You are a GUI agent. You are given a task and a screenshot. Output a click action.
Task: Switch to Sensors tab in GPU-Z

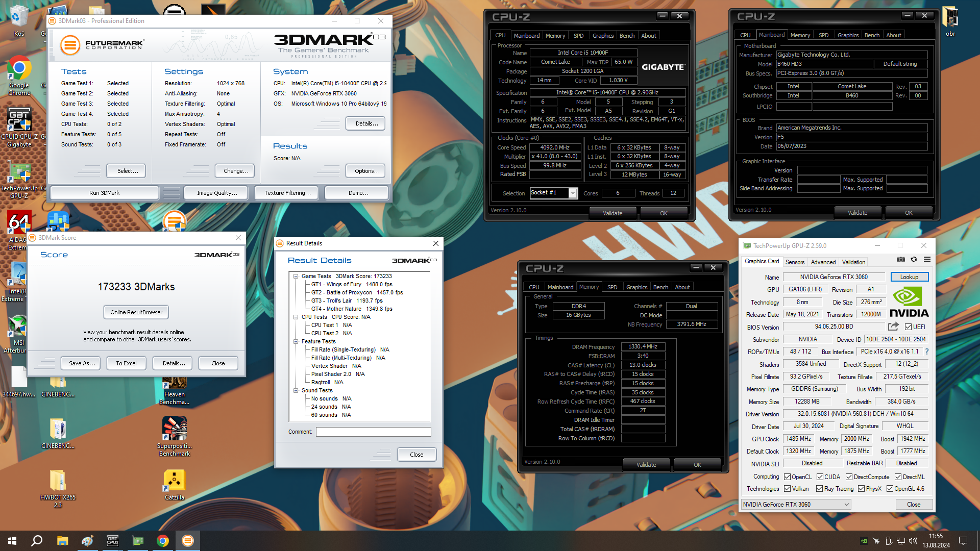795,262
